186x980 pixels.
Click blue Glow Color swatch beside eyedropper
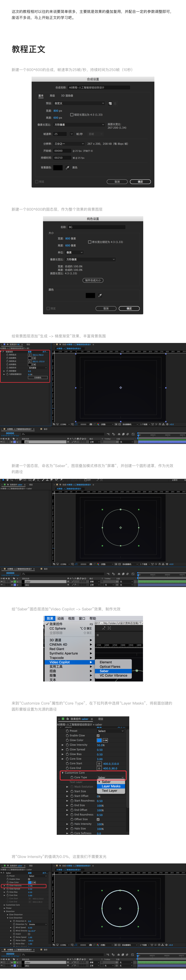click(99, 740)
